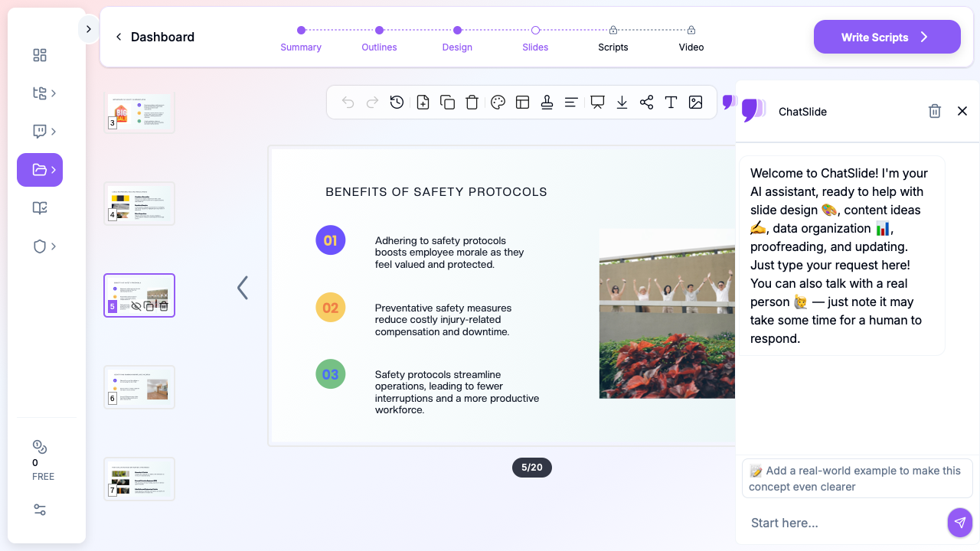
Task: Expand the folder section in sidebar
Action: tap(40, 170)
